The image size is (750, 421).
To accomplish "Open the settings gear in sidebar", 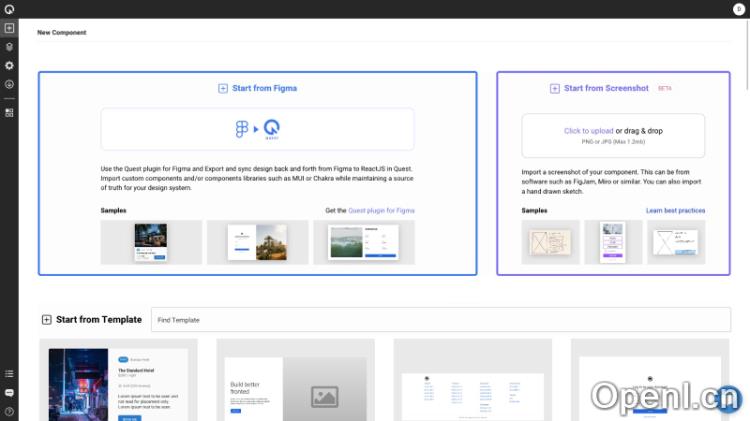I will pos(9,65).
